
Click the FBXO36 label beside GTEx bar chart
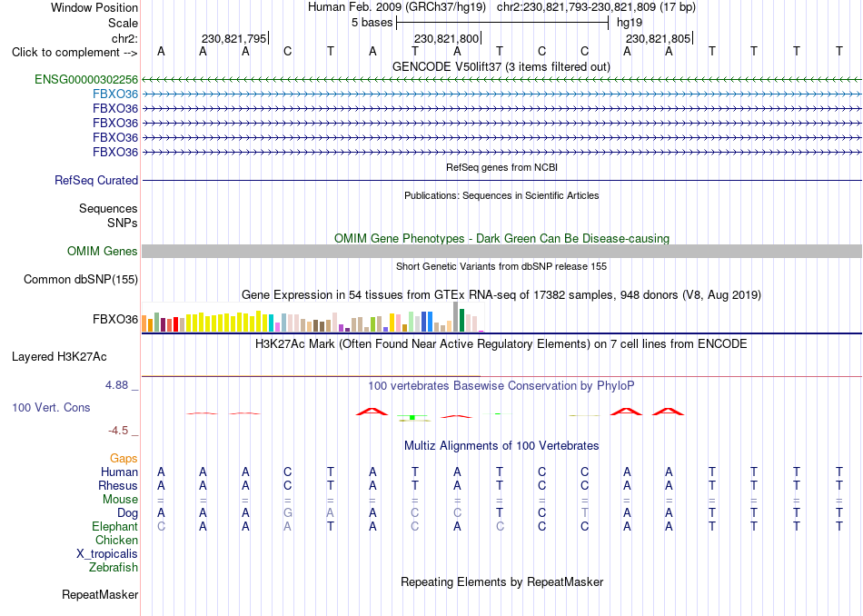(115, 320)
